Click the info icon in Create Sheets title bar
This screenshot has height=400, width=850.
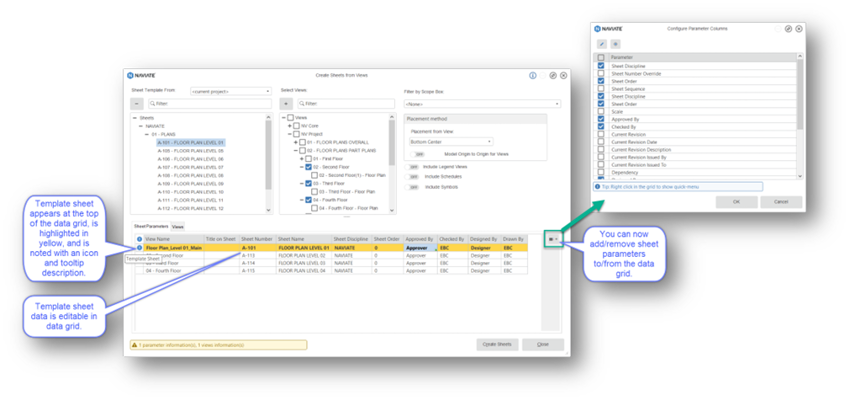(533, 75)
